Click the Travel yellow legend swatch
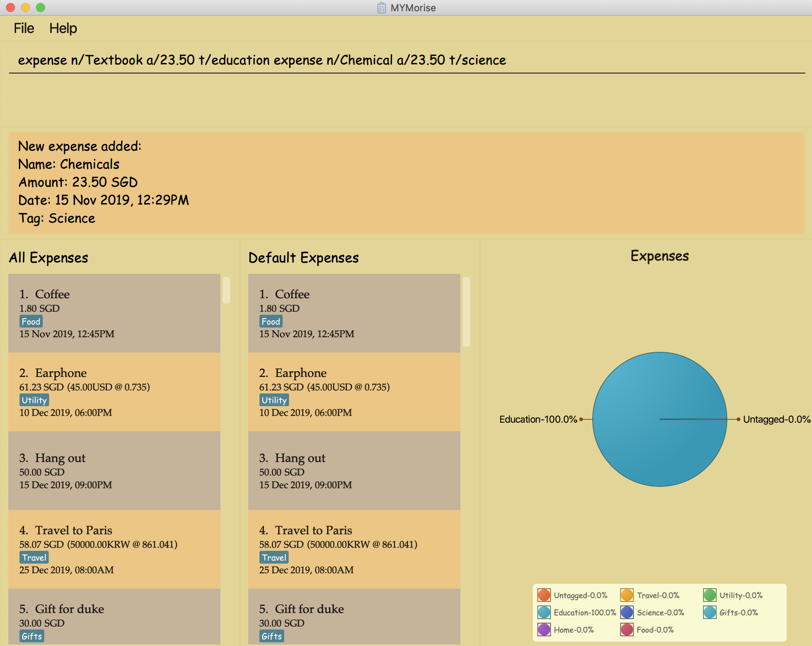 click(627, 595)
